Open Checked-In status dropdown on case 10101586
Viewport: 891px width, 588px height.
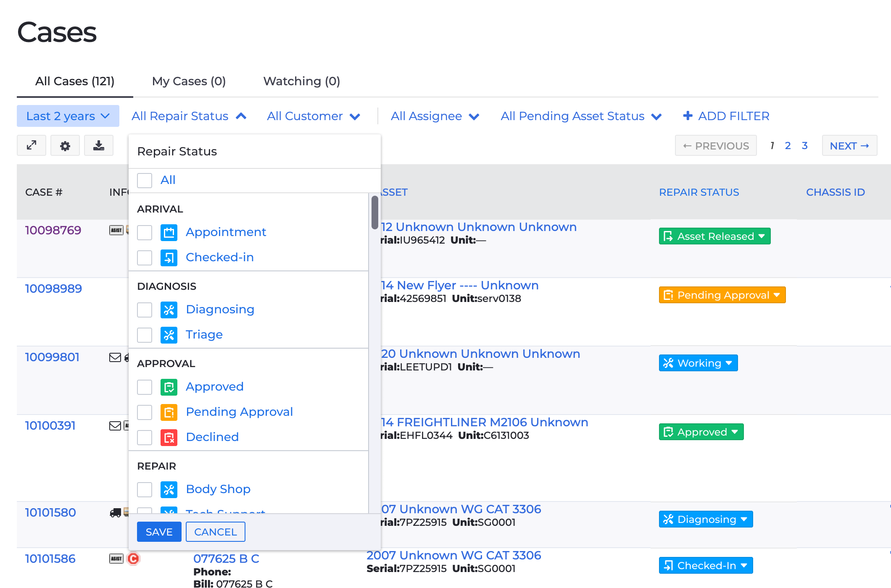point(706,565)
